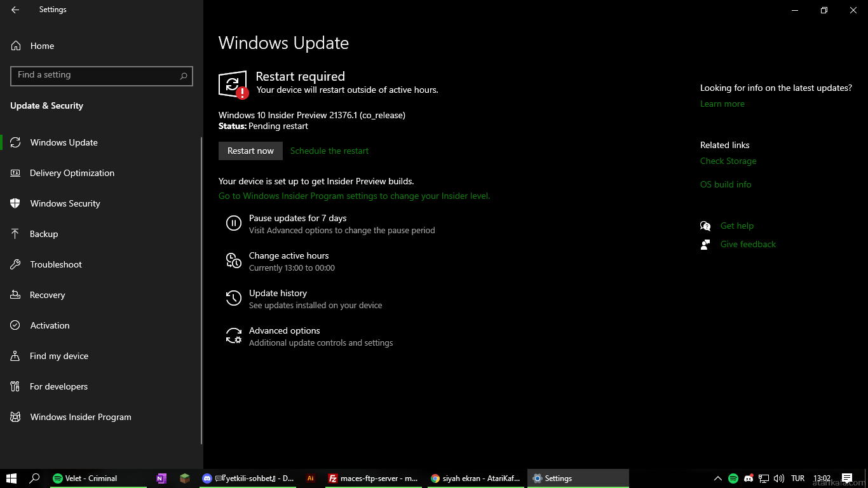The height and width of the screenshot is (488, 868).
Task: Select Pause updates for 7 days
Action: 297,218
